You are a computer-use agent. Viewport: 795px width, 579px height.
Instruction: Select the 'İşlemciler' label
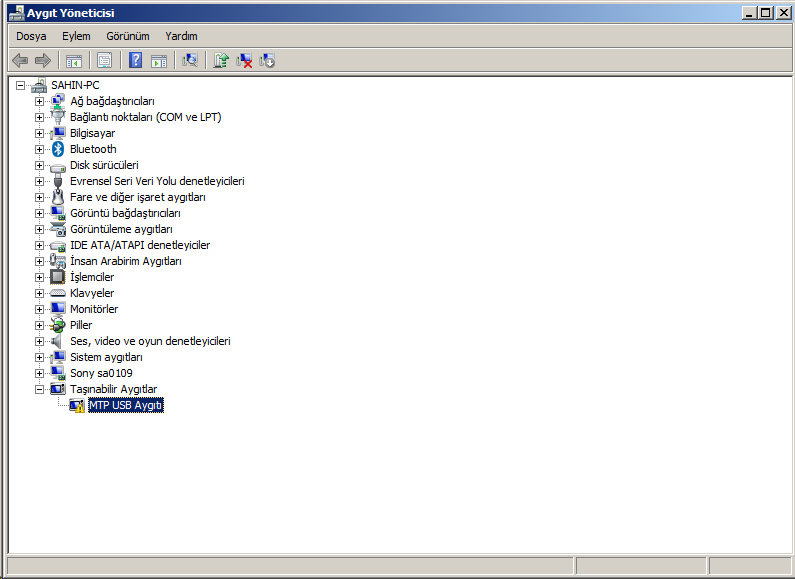(x=92, y=277)
